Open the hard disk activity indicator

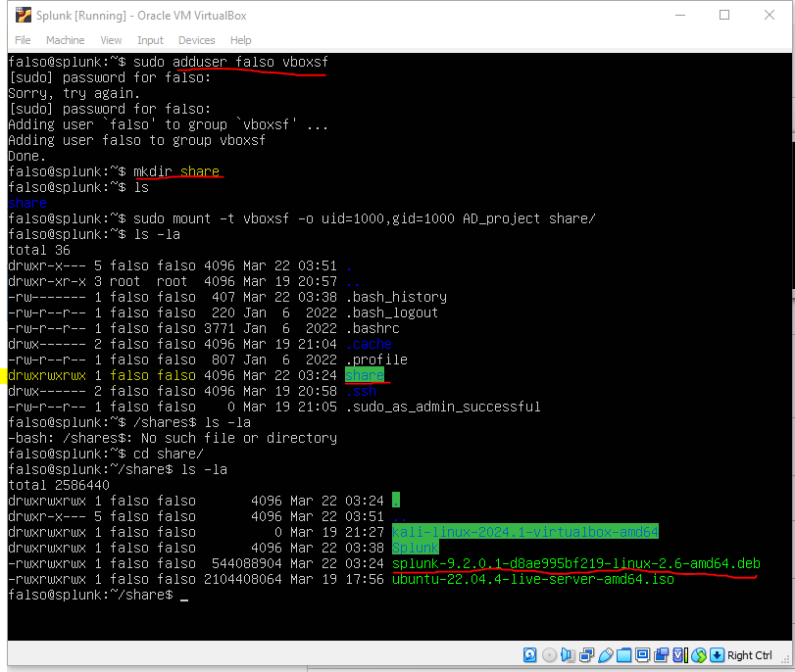tap(529, 655)
